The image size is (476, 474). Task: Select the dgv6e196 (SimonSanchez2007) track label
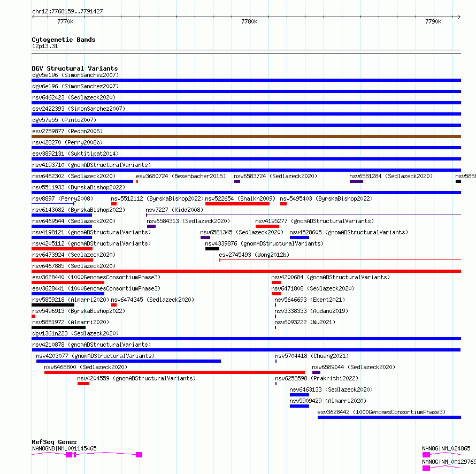pyautogui.click(x=75, y=86)
